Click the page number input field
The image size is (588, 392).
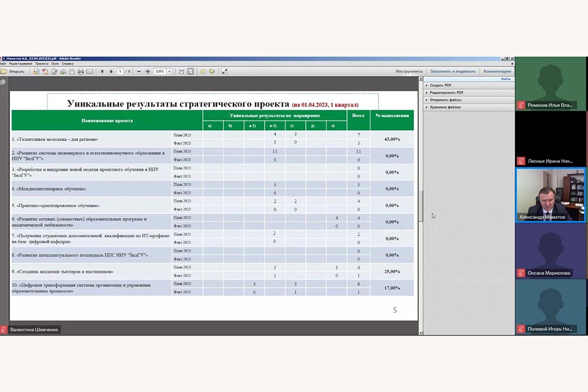point(120,71)
